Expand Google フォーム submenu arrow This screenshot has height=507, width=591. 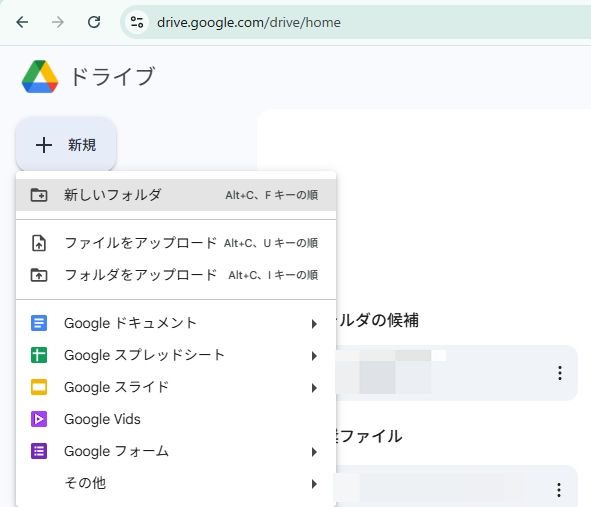314,452
